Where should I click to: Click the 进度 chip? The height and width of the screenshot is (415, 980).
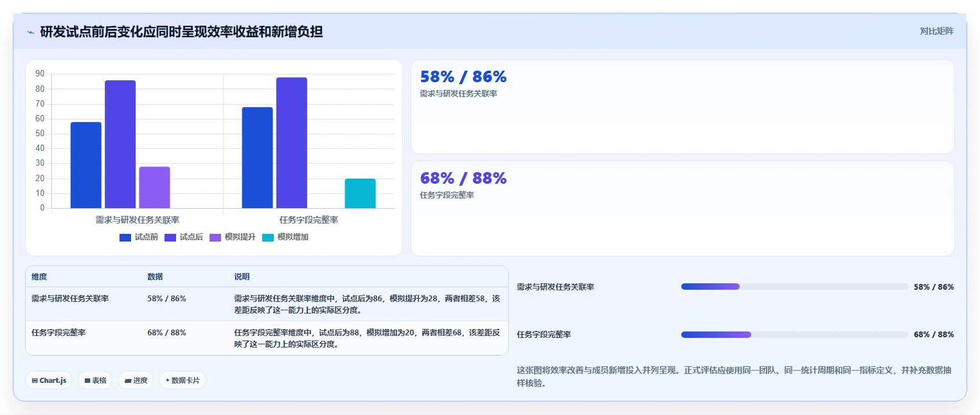tap(136, 380)
